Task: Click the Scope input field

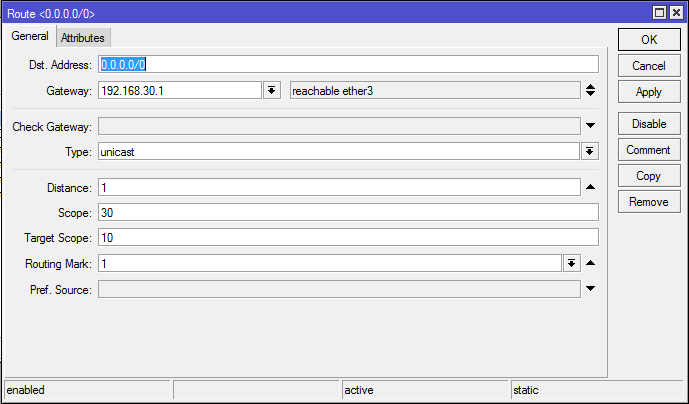Action: [347, 212]
